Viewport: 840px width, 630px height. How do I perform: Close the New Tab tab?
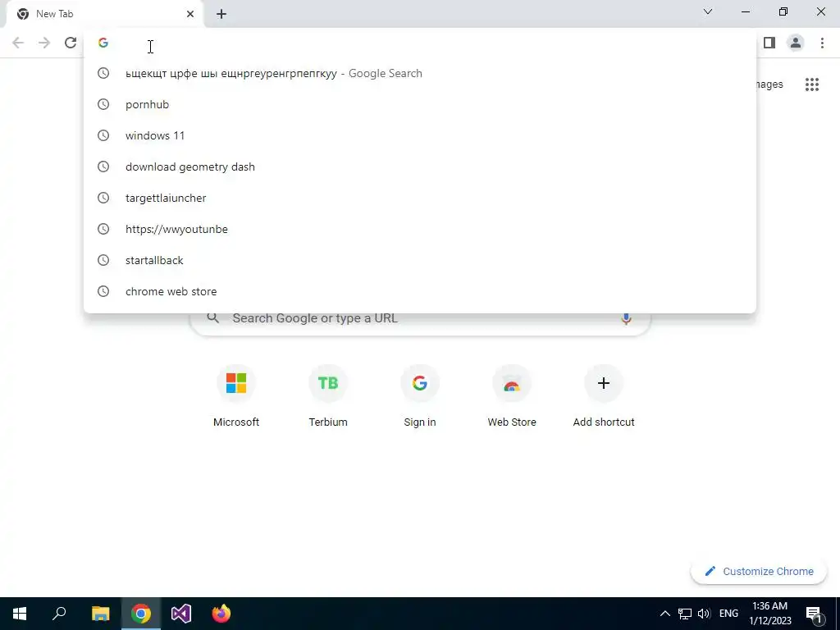190,14
